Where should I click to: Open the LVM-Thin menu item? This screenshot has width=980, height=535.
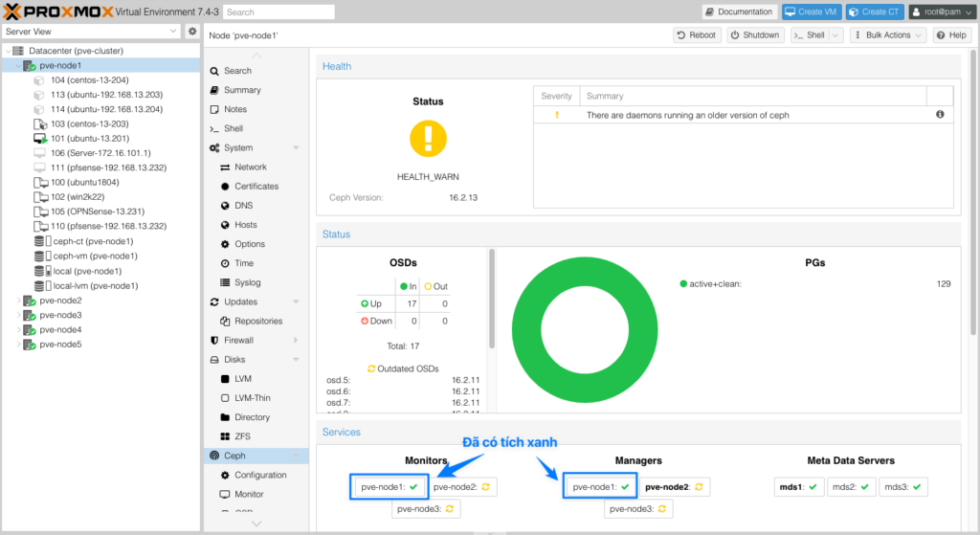pyautogui.click(x=256, y=398)
